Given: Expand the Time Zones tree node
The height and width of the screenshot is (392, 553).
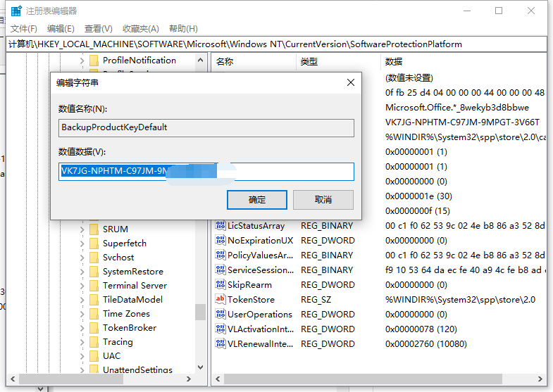Looking at the screenshot, I should [82, 314].
